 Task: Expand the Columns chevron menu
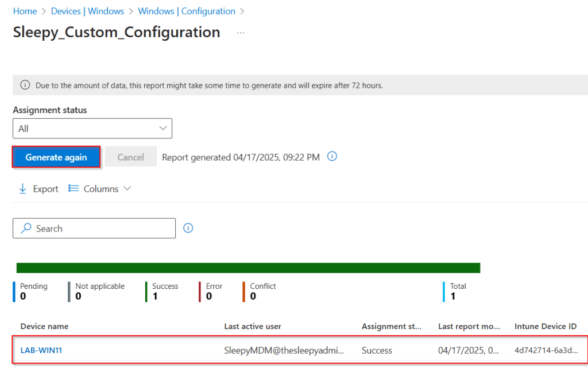pos(127,188)
